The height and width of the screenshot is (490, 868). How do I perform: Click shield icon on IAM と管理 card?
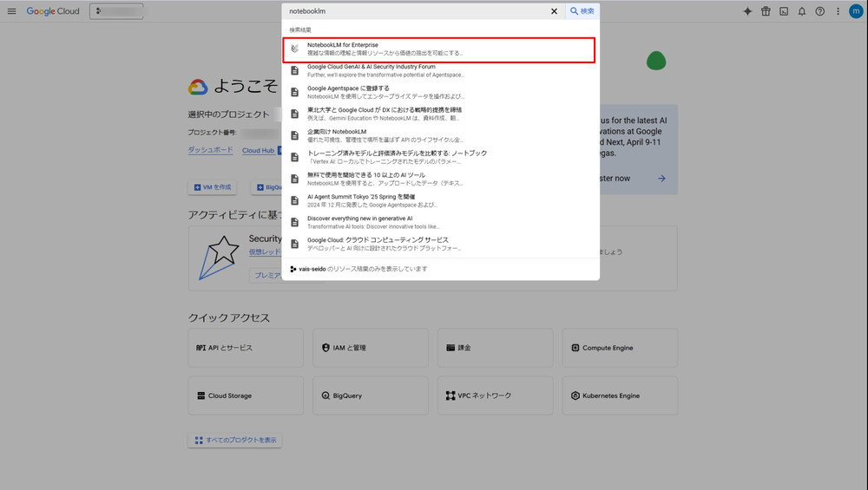click(x=325, y=348)
